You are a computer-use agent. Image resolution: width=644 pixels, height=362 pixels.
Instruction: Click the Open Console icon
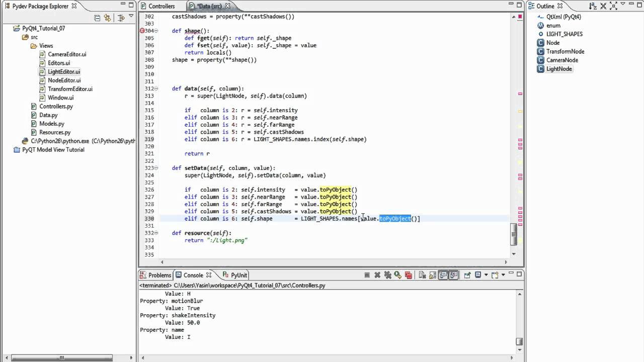[495, 275]
